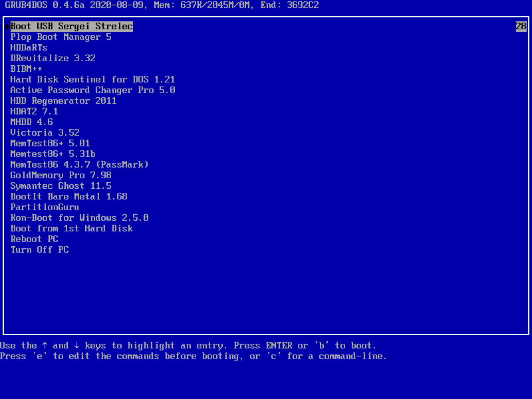Choose Boot from 1st Hard Disk
The height and width of the screenshot is (399, 532).
tap(71, 229)
